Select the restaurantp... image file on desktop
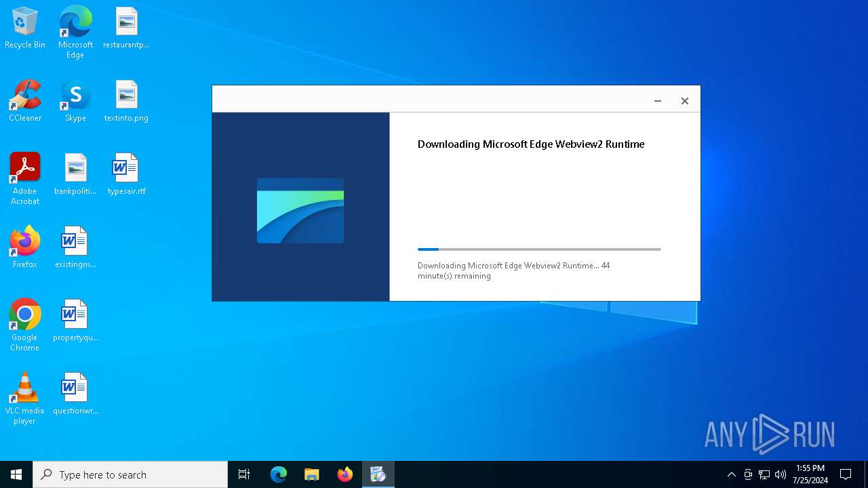Viewport: 868px width, 488px height. [126, 28]
